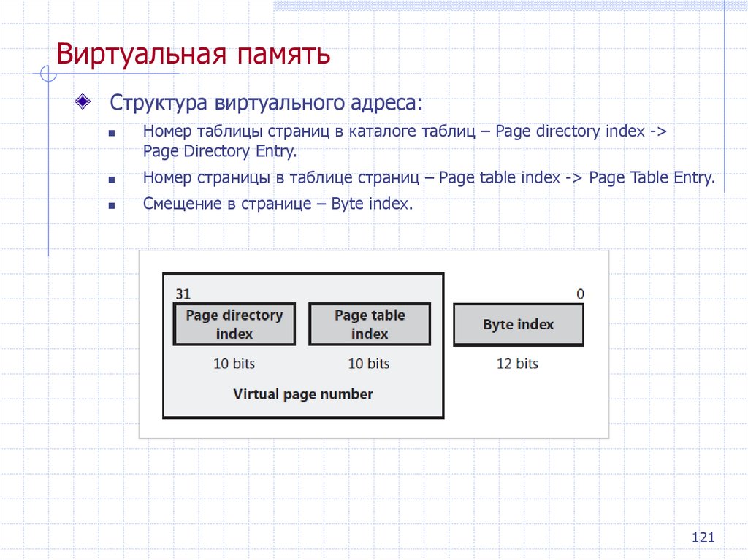This screenshot has height=560, width=748.
Task: Click the bullet line "Номер страницы в таблице страниц"
Action: tap(429, 178)
